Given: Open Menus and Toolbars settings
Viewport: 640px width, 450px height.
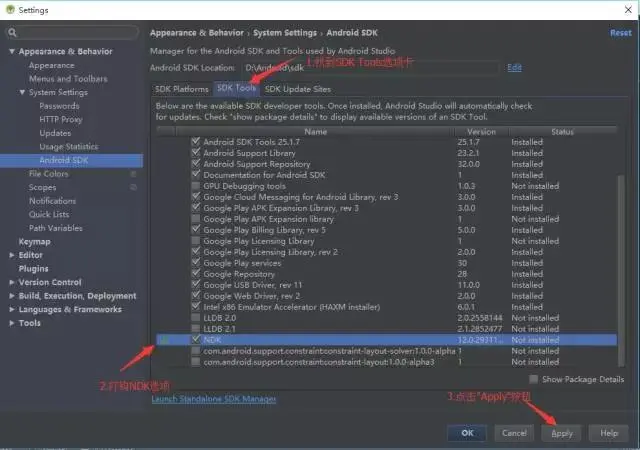Looking at the screenshot, I should (x=68, y=79).
